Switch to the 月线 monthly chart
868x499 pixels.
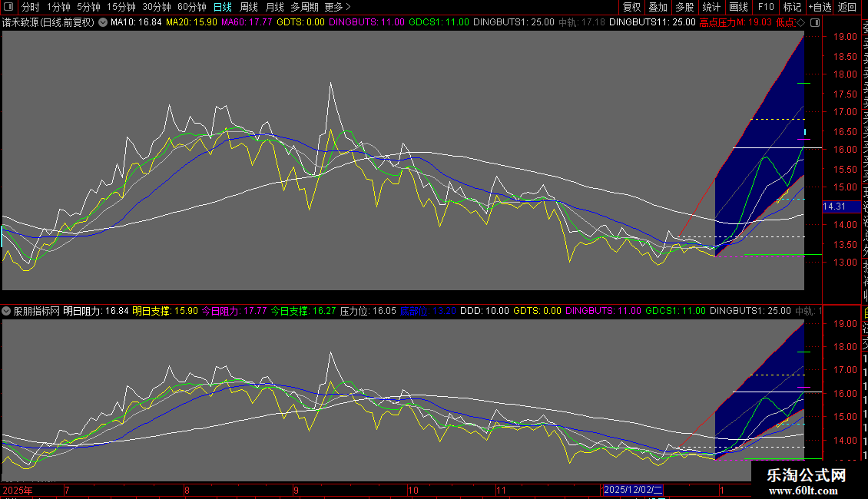point(274,7)
